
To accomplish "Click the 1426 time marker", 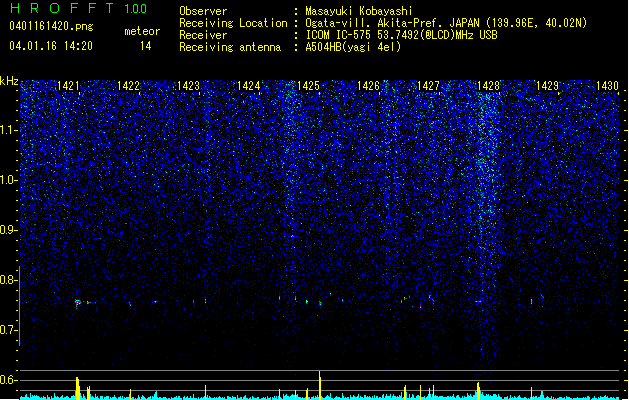I will click(x=368, y=86).
